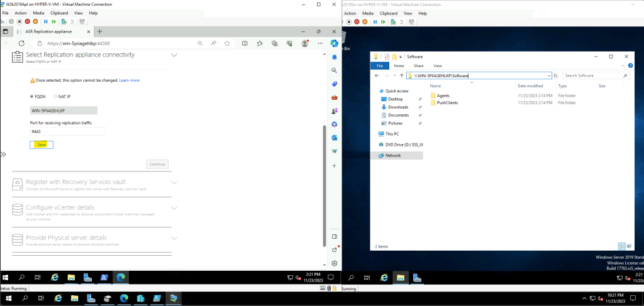Viewport: 644px width, 306px height.
Task: Click the Learn more link
Action: pos(130,80)
